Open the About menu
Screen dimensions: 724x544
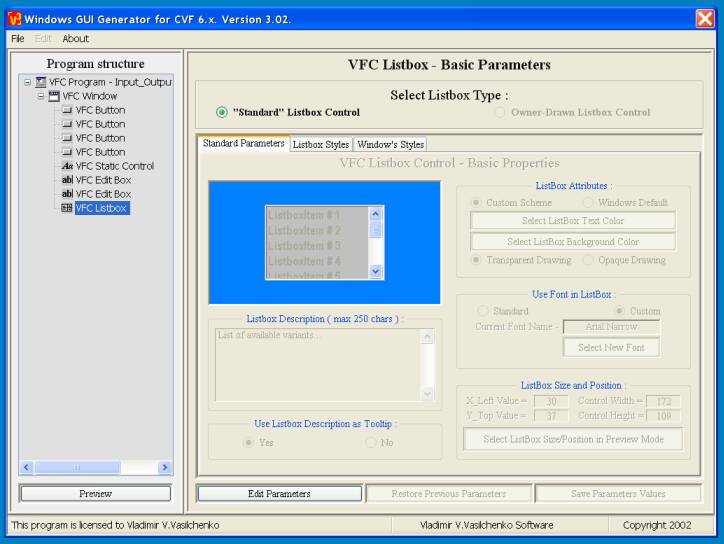[75, 39]
